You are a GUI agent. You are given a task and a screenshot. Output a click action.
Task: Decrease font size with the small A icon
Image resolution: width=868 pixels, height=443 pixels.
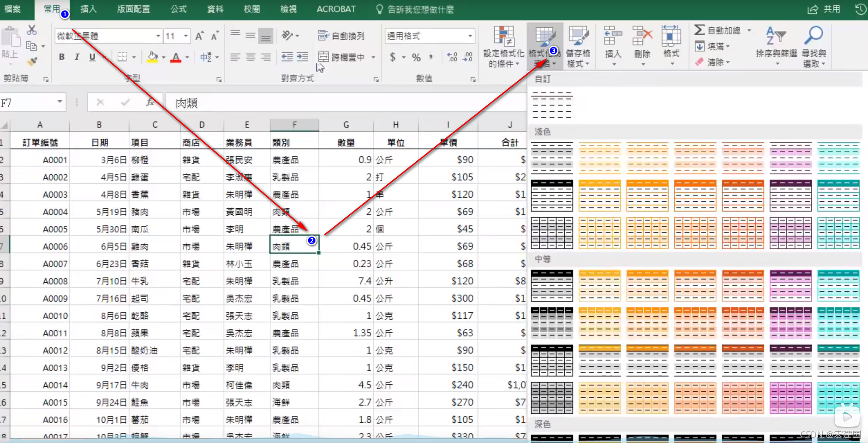(x=215, y=36)
